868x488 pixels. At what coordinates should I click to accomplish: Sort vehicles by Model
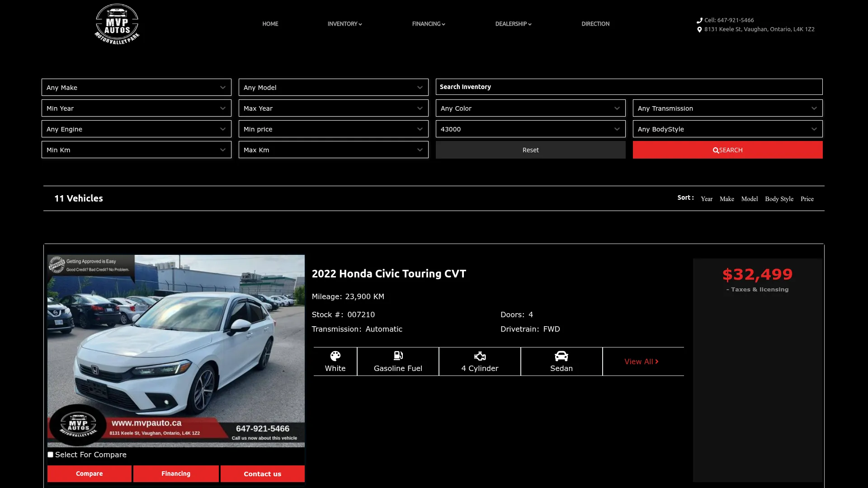click(750, 199)
